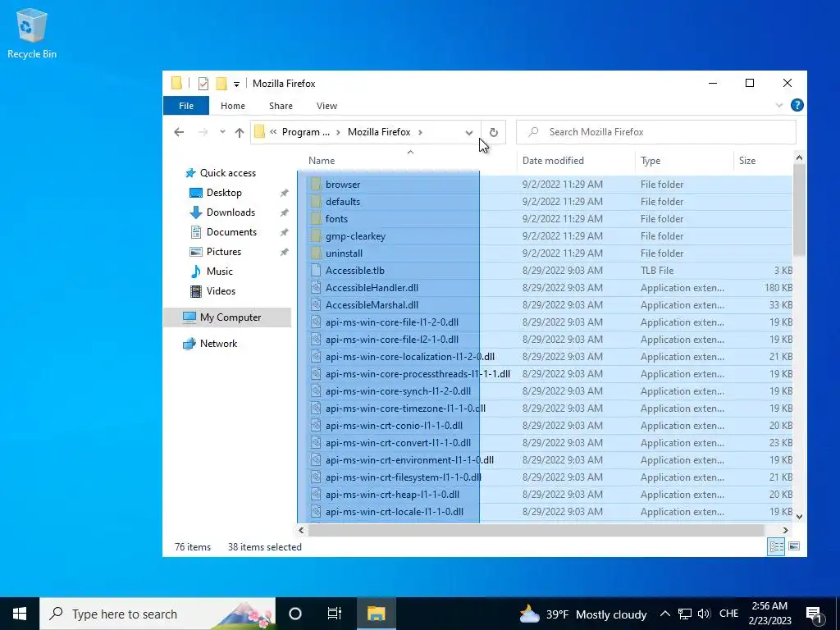This screenshot has width=840, height=630.
Task: Switch to the Home ribbon tab
Action: [x=232, y=106]
